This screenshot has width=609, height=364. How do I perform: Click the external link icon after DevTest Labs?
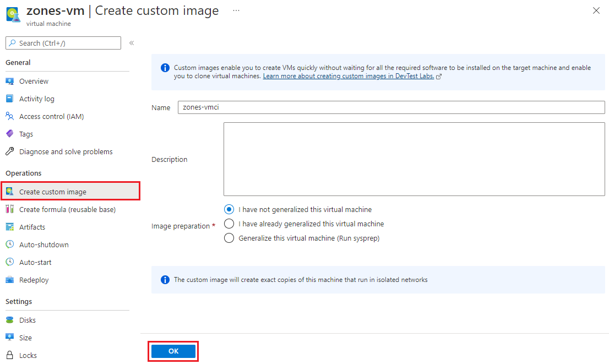tap(439, 77)
